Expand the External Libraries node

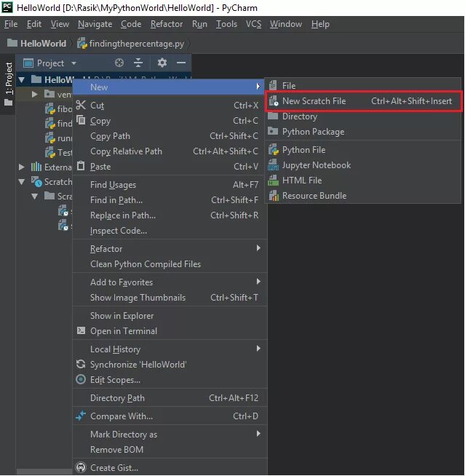pyautogui.click(x=21, y=167)
